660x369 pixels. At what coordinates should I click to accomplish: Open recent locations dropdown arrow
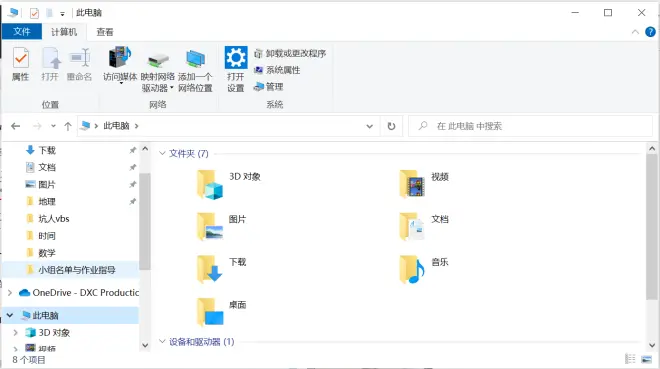click(x=53, y=126)
